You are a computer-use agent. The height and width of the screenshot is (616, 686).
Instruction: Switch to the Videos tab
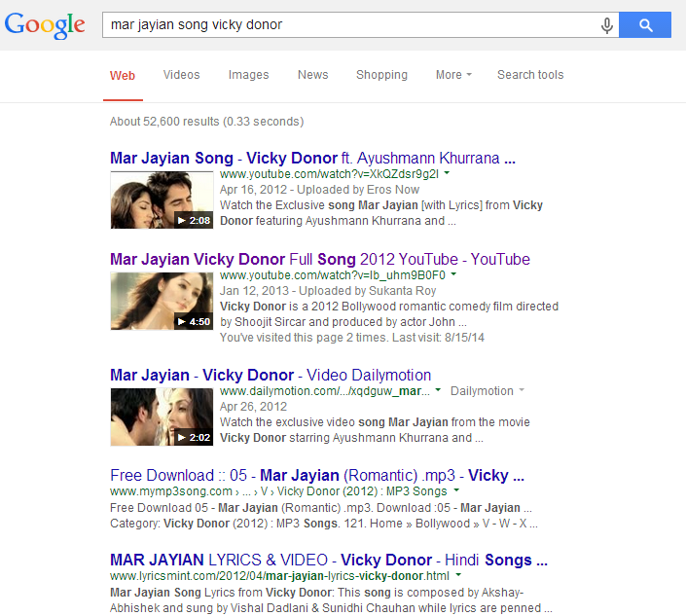coord(182,75)
